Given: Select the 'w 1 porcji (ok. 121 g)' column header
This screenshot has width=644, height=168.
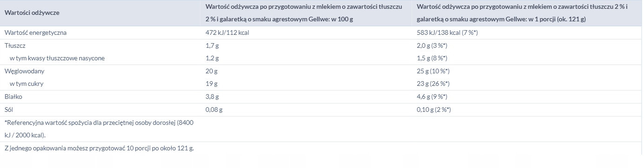Looking at the screenshot, I should [x=526, y=13].
